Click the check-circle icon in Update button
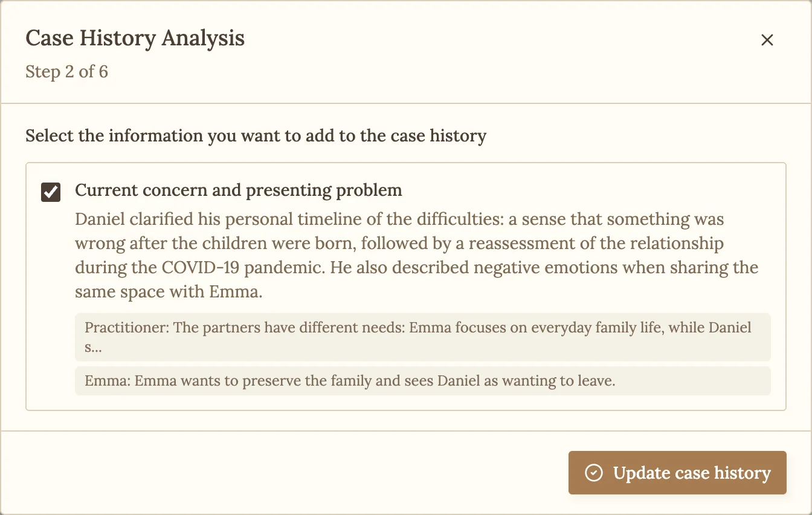This screenshot has width=812, height=515. click(x=594, y=473)
